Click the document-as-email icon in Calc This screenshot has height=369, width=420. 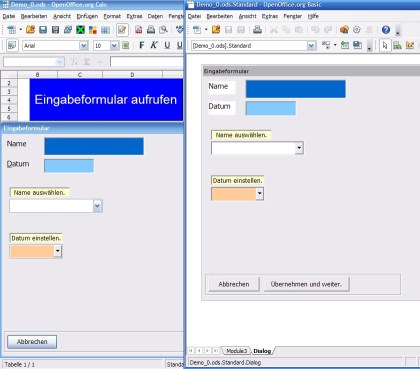68,30
